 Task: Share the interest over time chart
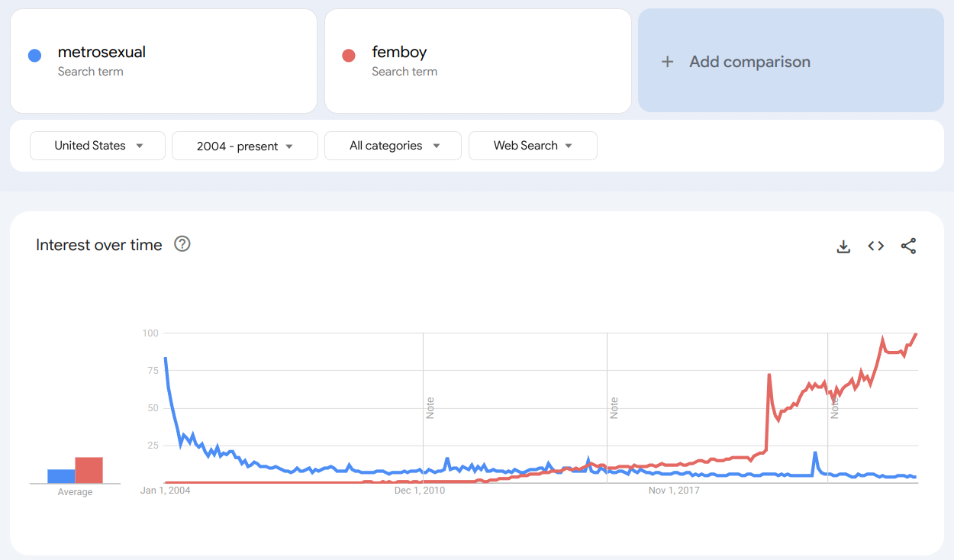pos(908,246)
